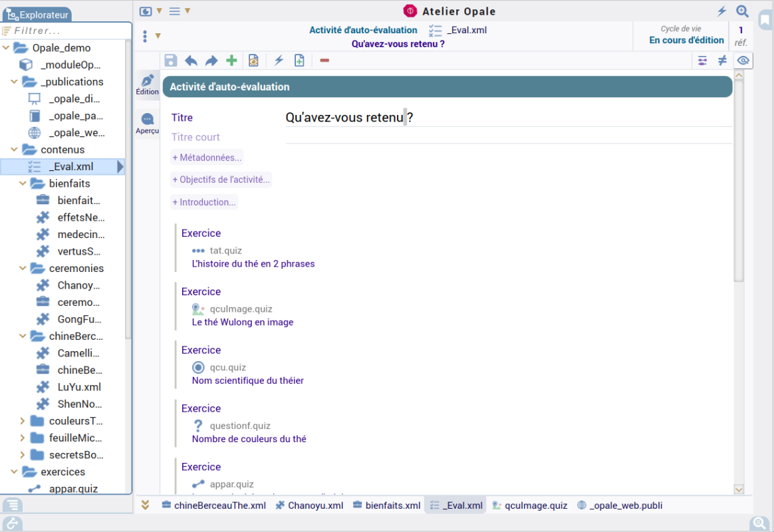Switch to the Aperçu preview view
The image size is (774, 532).
(148, 123)
